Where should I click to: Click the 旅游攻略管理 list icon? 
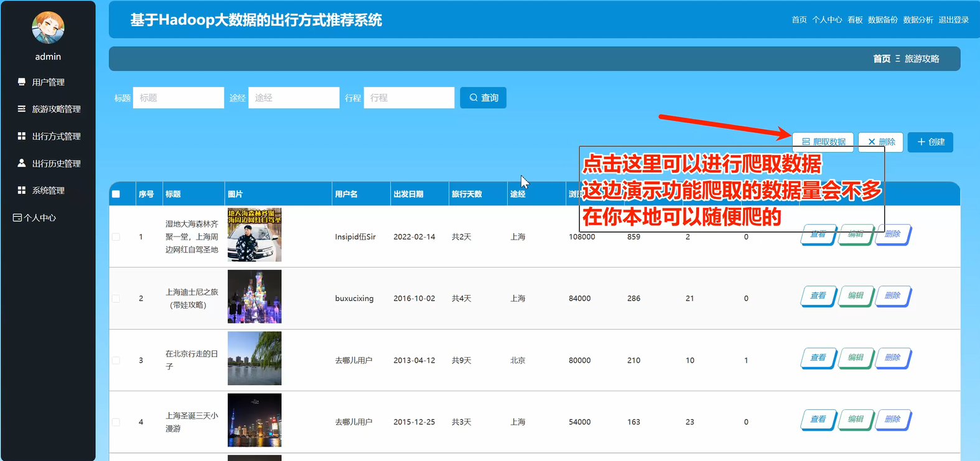tap(22, 109)
